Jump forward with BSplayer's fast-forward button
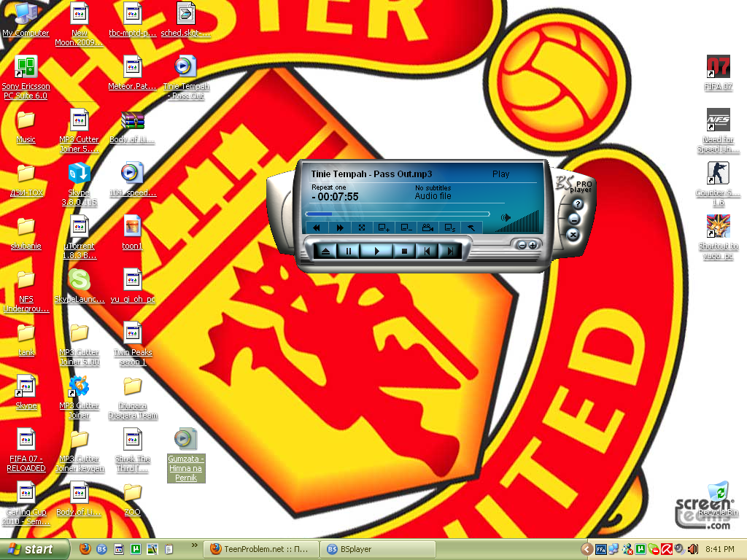This screenshot has width=747, height=560. [340, 228]
